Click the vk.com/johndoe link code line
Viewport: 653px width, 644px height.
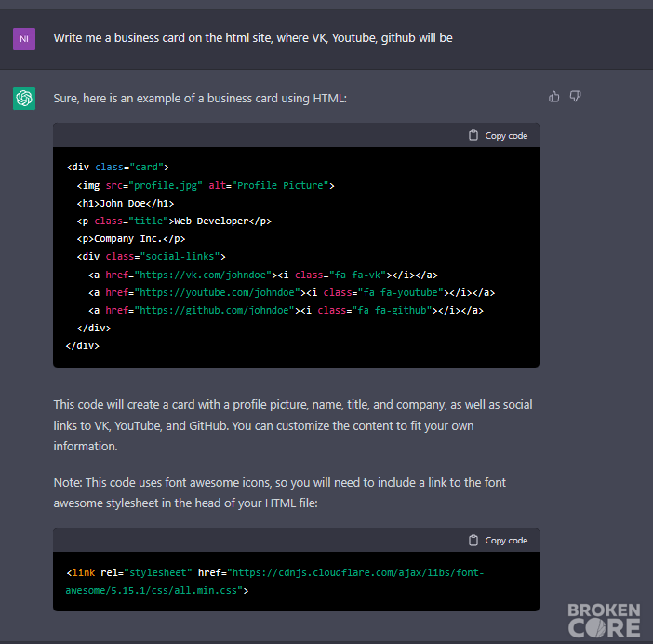263,275
